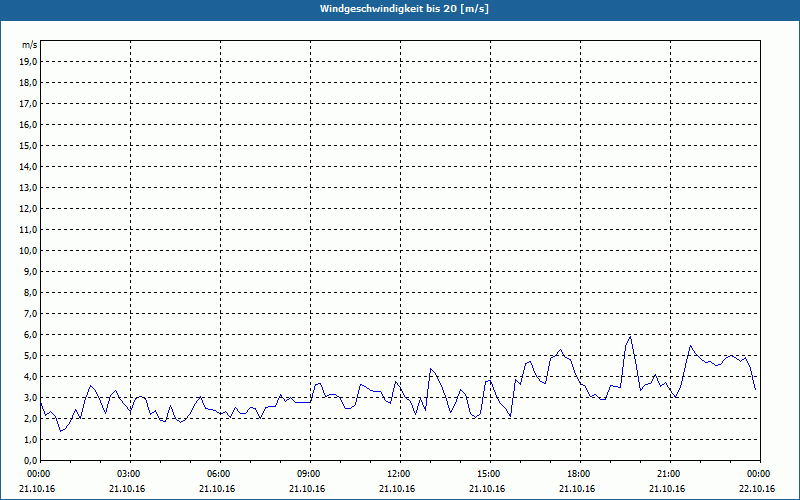The image size is (800, 500).
Task: Select the 17,0 y-axis label
Action: [29, 104]
